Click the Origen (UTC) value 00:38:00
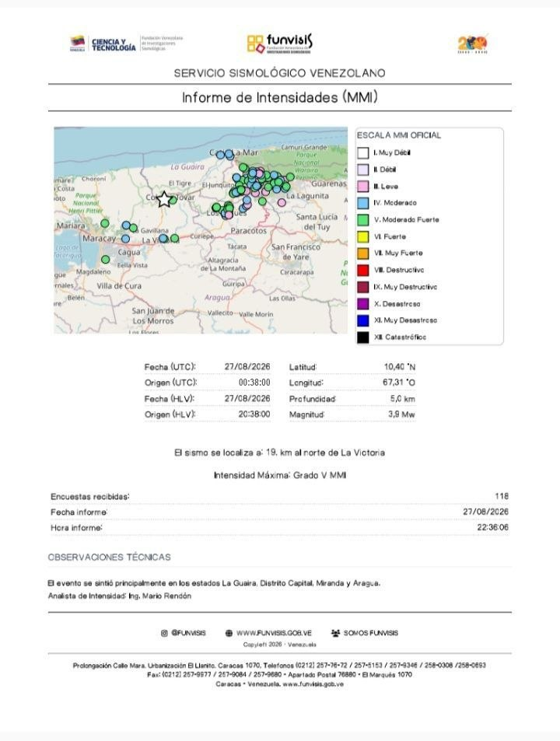The height and width of the screenshot is (741, 560). tap(254, 383)
